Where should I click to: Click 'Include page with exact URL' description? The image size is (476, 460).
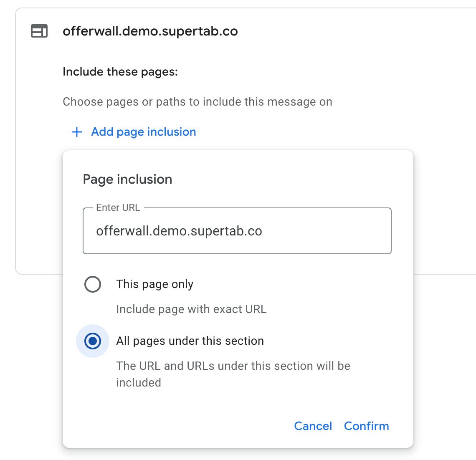(191, 309)
